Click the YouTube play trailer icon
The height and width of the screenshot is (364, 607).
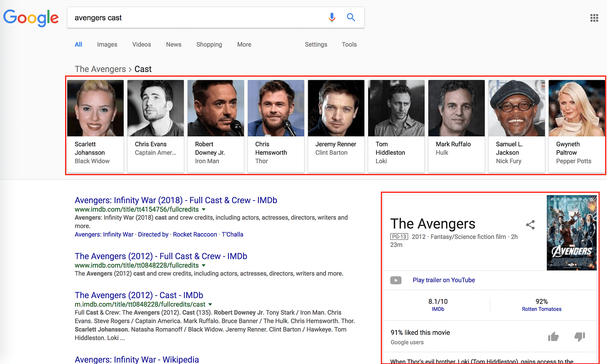click(x=396, y=280)
